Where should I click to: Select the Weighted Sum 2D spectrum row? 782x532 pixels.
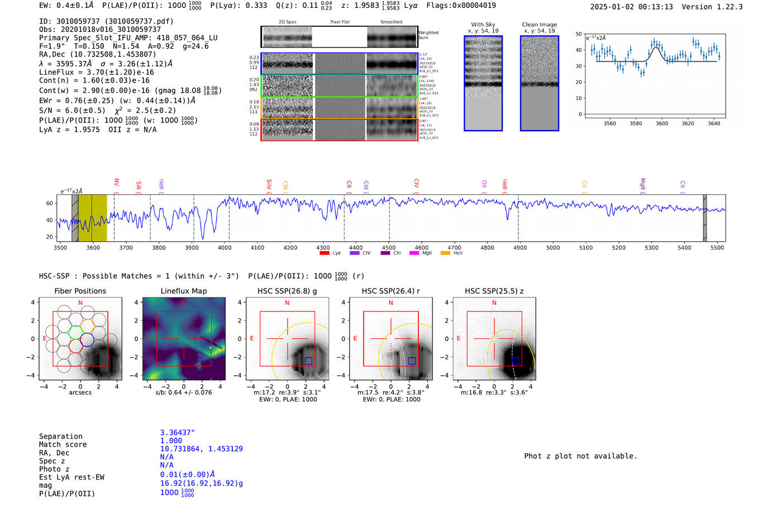pos(339,37)
